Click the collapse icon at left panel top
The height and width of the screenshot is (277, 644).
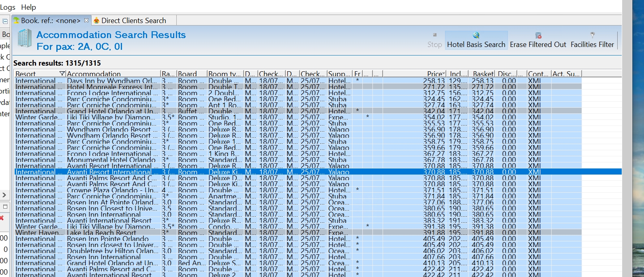point(5,21)
